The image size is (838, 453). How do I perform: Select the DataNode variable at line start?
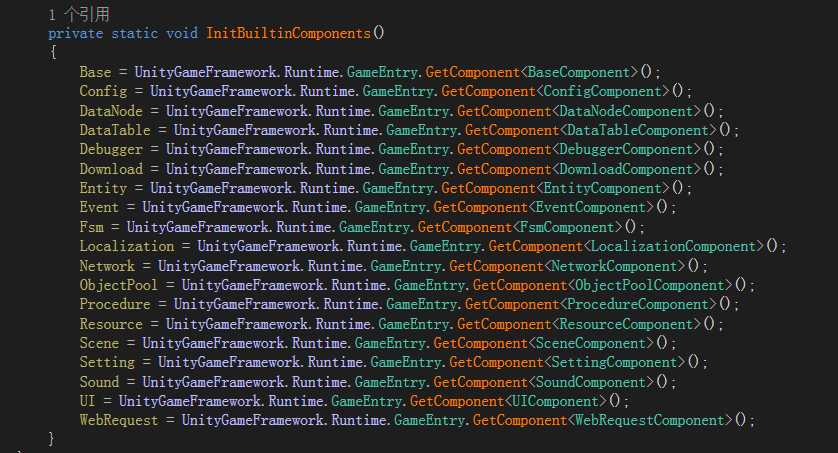click(x=111, y=111)
